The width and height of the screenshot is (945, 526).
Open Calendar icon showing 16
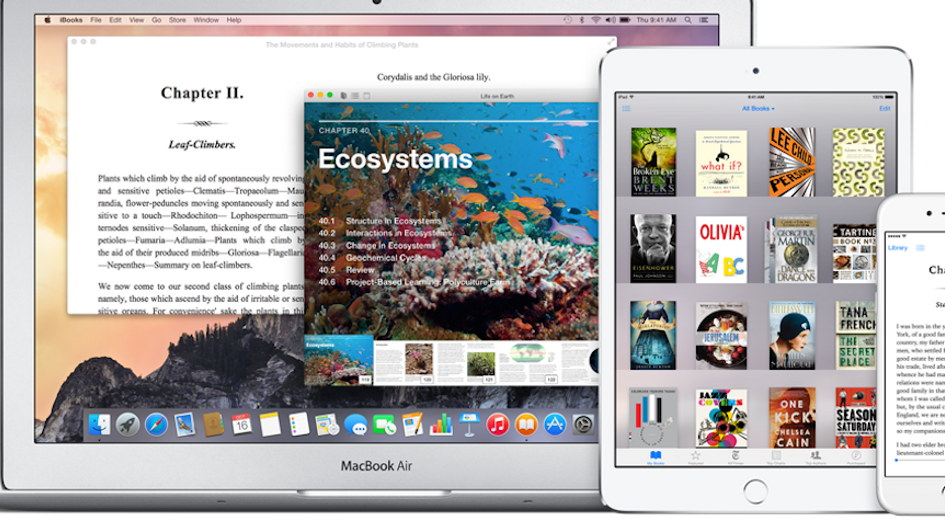(x=242, y=425)
